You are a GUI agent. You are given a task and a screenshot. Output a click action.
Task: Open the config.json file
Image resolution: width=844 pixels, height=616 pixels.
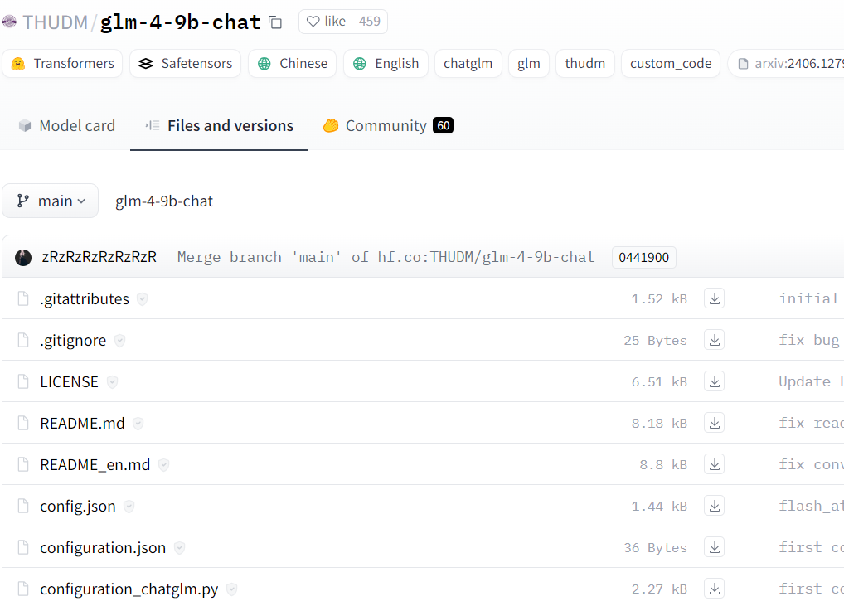77,507
